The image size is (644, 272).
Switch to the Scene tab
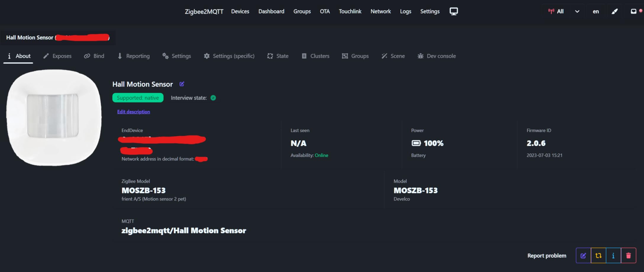tap(393, 56)
